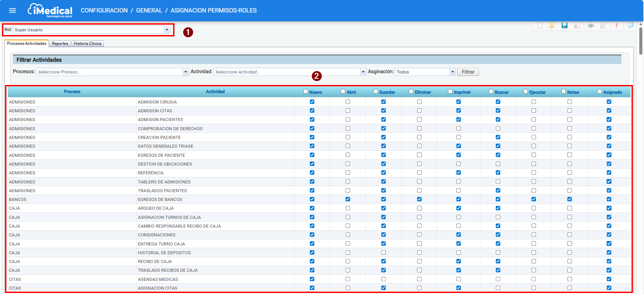Click the red exclamation mark icon

click(616, 26)
